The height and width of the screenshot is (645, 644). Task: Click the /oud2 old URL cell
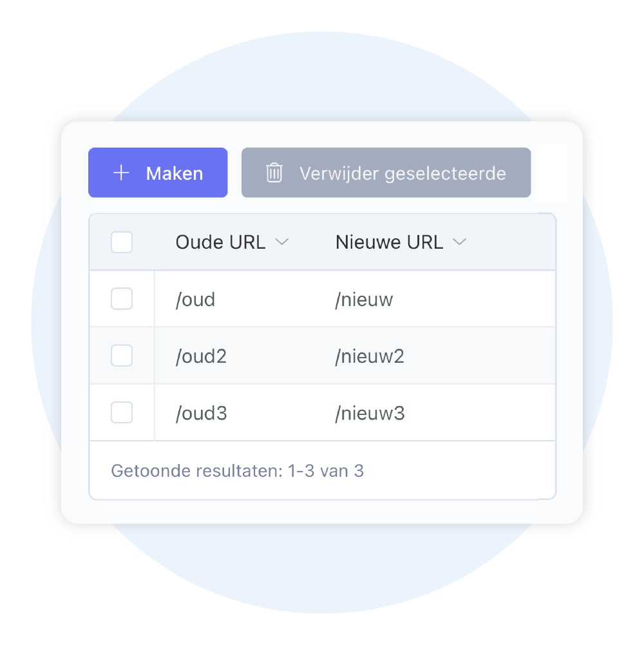point(201,356)
